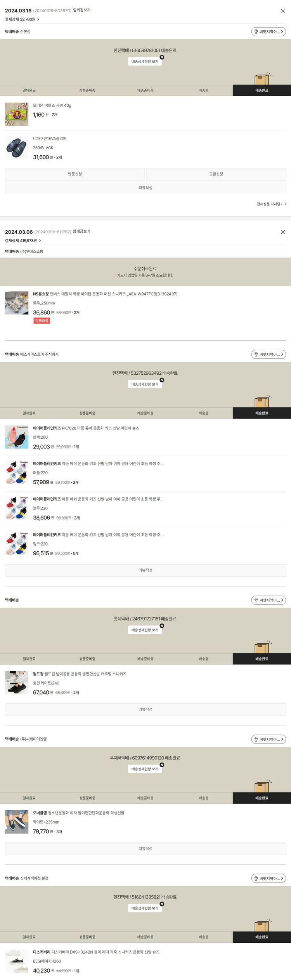Expand 결제상세 32,760원 payment details

coord(22,19)
